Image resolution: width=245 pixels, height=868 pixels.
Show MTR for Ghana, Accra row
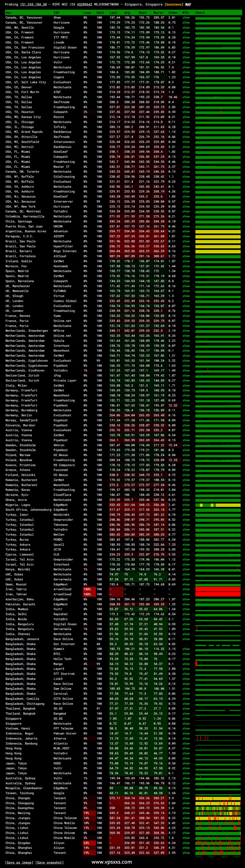186,500
